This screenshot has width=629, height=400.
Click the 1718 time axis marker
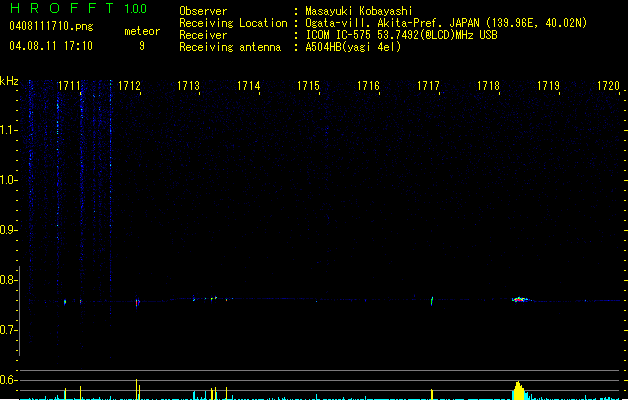tap(488, 86)
